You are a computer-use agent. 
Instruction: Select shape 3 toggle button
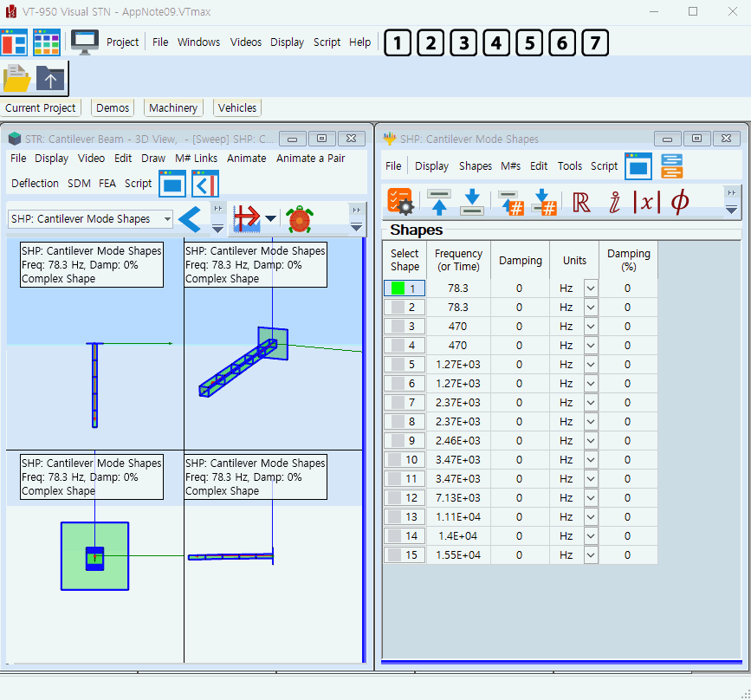coord(405,327)
